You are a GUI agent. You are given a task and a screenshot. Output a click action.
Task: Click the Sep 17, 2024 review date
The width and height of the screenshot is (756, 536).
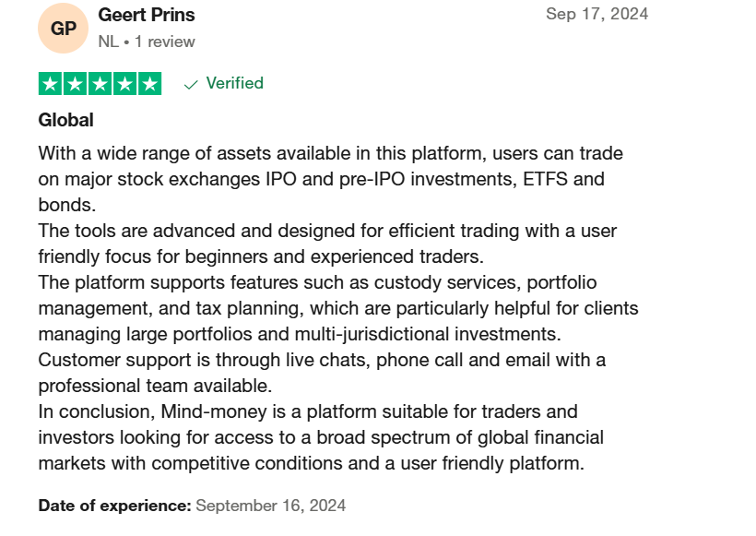[597, 14]
